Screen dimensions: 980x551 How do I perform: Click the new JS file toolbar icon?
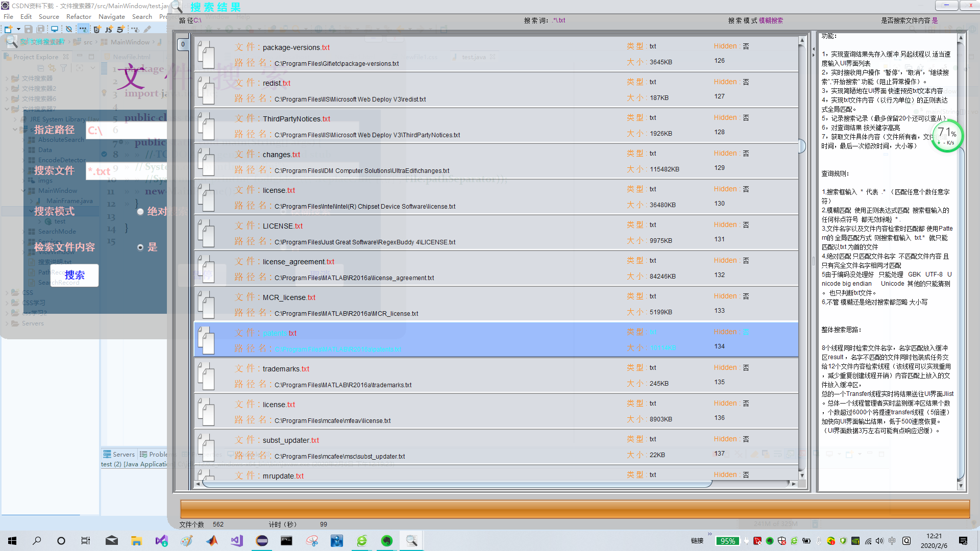pyautogui.click(x=109, y=29)
